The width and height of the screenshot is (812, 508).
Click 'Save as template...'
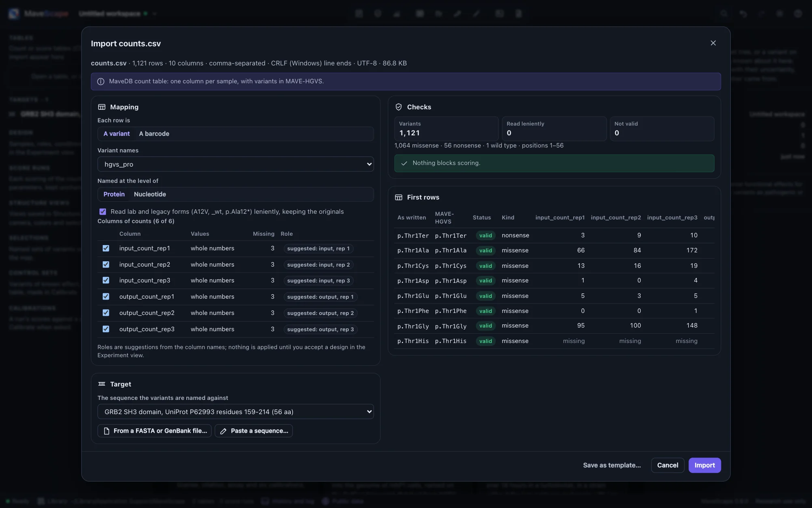pyautogui.click(x=612, y=465)
